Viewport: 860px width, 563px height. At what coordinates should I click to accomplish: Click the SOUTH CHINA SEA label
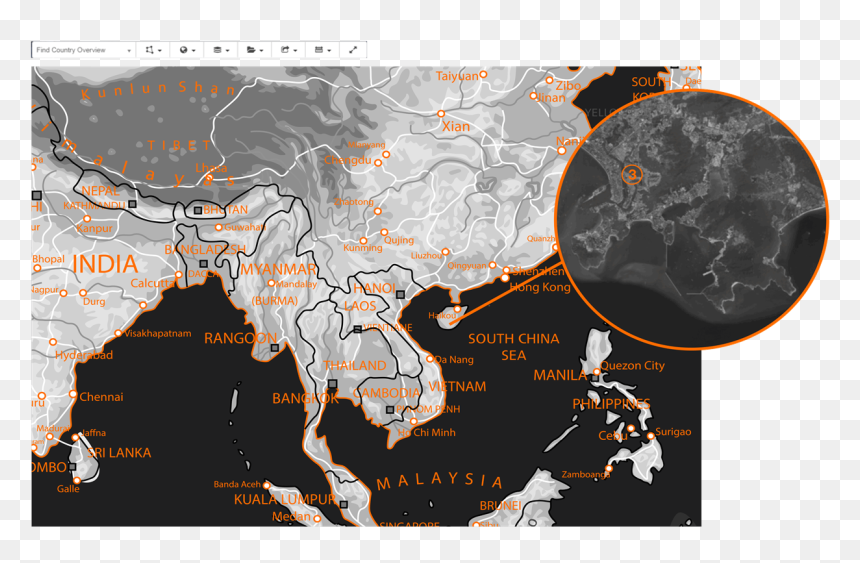pos(514,347)
